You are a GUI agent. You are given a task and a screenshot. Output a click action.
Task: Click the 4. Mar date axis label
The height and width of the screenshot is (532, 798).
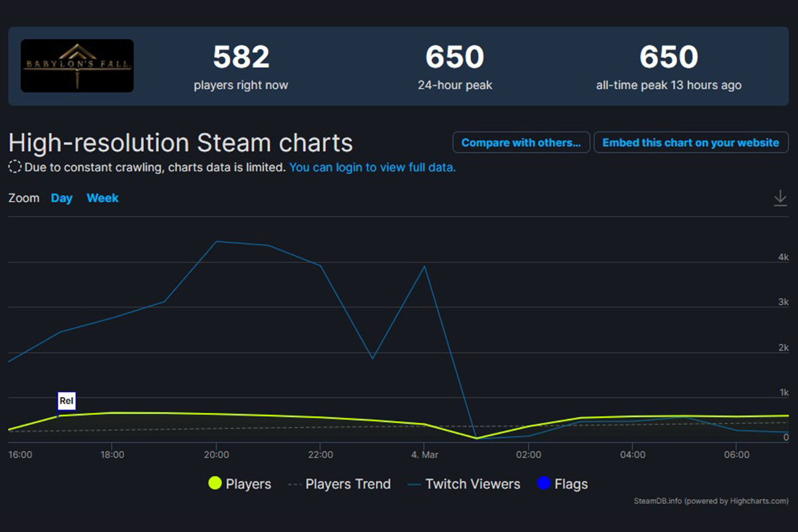[x=424, y=455]
